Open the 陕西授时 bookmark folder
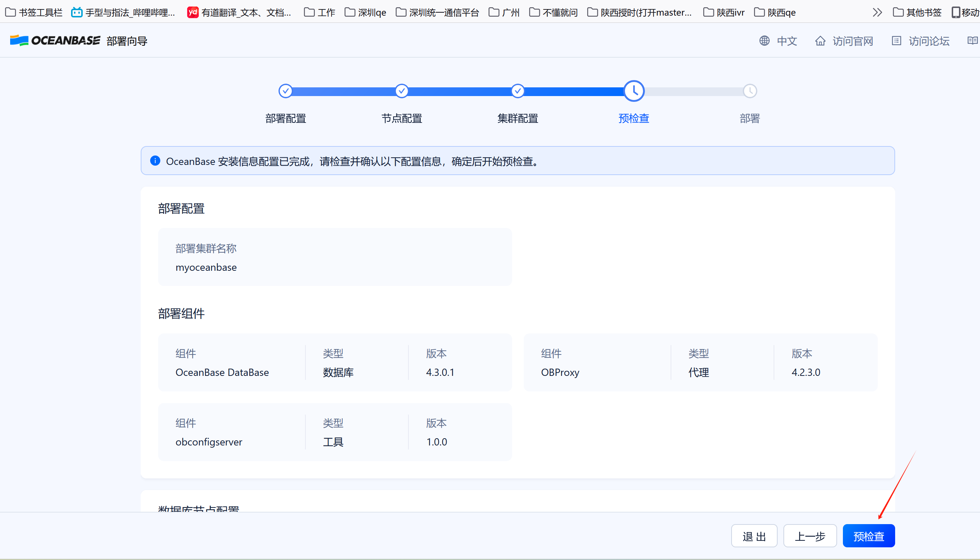The height and width of the screenshot is (560, 980). pos(639,12)
